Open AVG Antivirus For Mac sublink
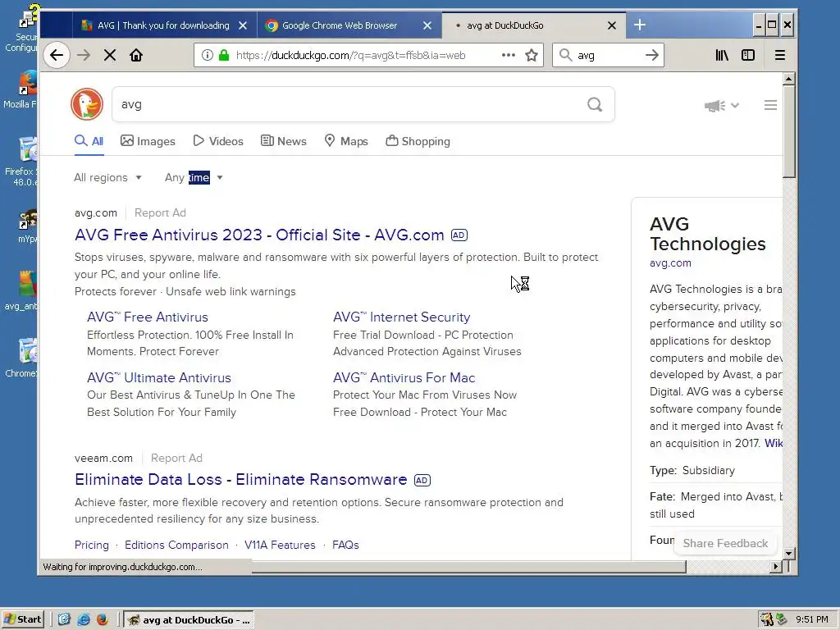 coord(404,377)
